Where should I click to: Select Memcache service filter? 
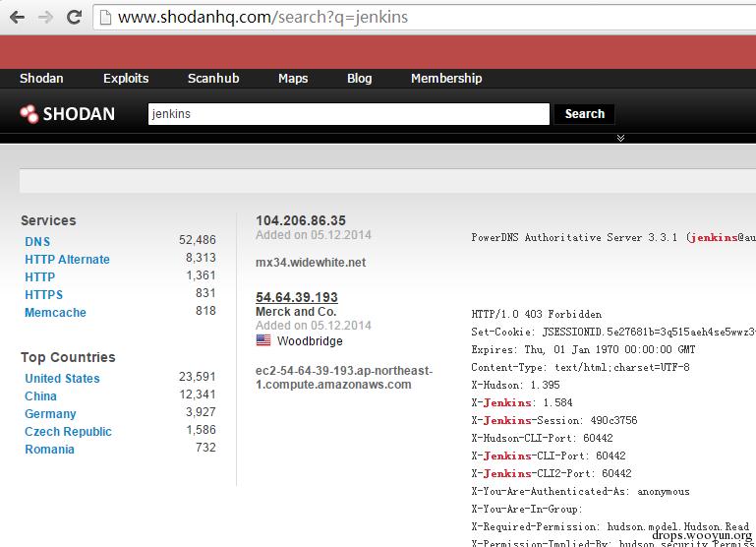point(55,313)
